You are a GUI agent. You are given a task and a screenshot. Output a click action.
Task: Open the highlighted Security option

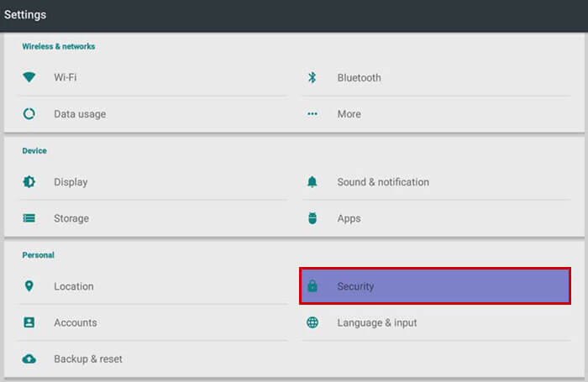point(435,286)
